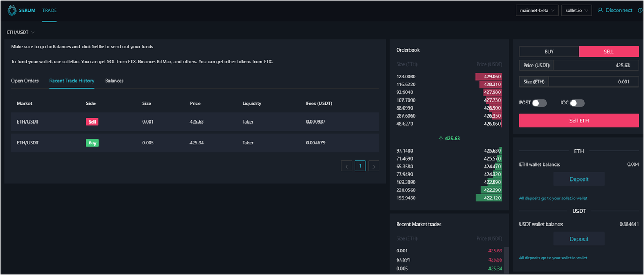The image size is (644, 275).
Task: Switch order form to SELL
Action: tap(609, 52)
